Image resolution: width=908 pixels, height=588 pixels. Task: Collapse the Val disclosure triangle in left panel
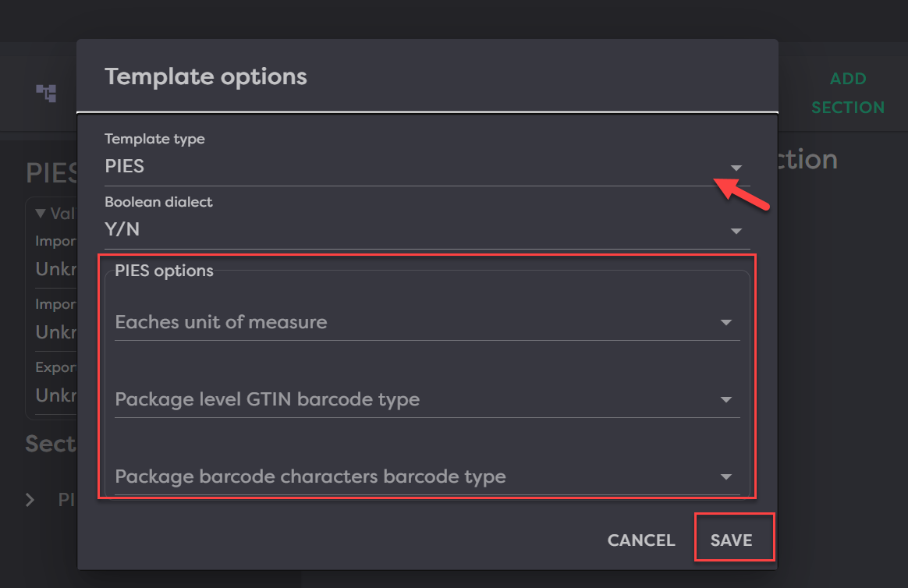point(41,214)
